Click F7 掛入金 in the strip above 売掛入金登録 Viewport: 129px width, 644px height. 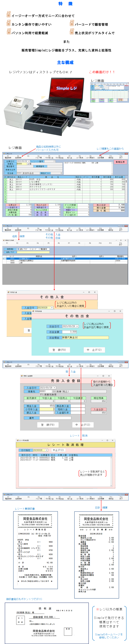70,365
